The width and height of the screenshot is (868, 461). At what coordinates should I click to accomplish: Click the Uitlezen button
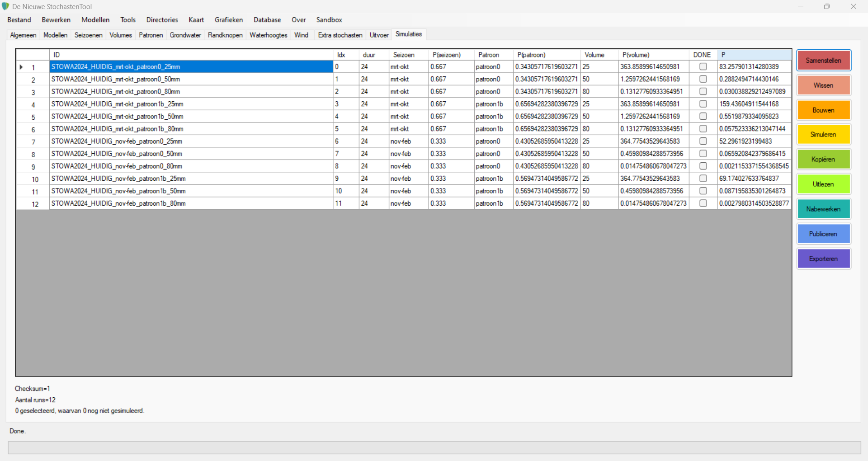coord(824,184)
